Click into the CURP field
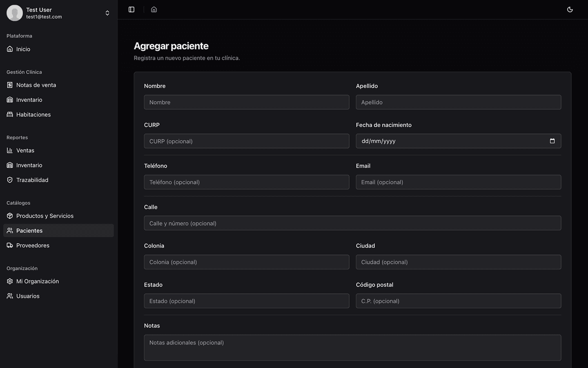This screenshot has height=368, width=588. 246,141
